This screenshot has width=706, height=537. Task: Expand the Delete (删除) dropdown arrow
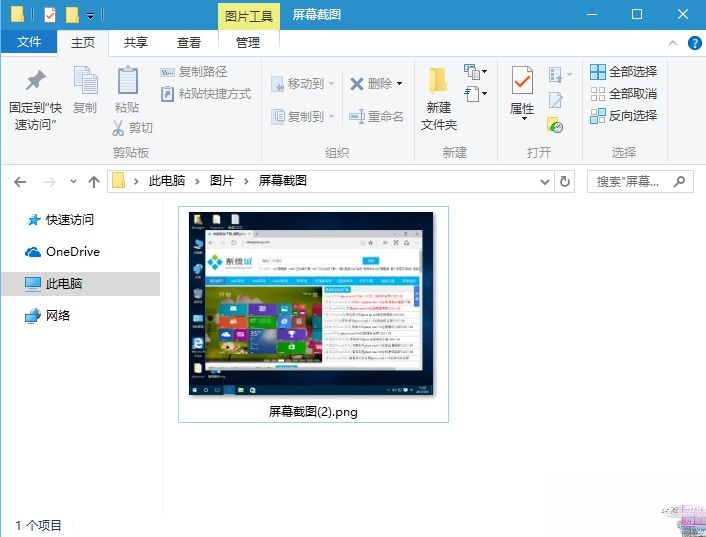[x=399, y=83]
